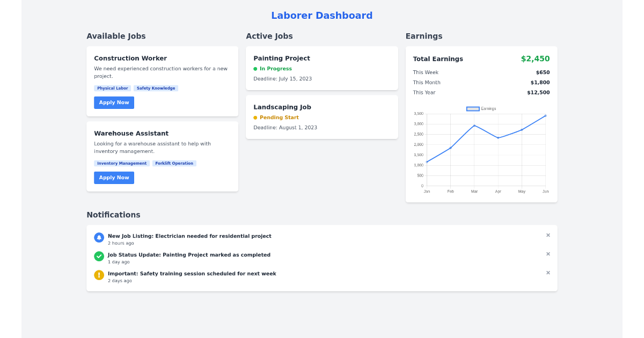644x338 pixels.
Task: Dismiss the safety training session notification
Action: 548,273
